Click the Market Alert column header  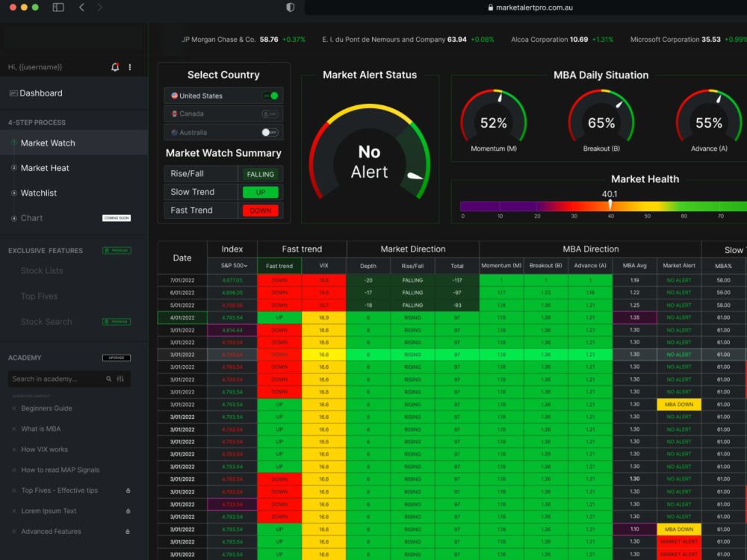coord(679,266)
